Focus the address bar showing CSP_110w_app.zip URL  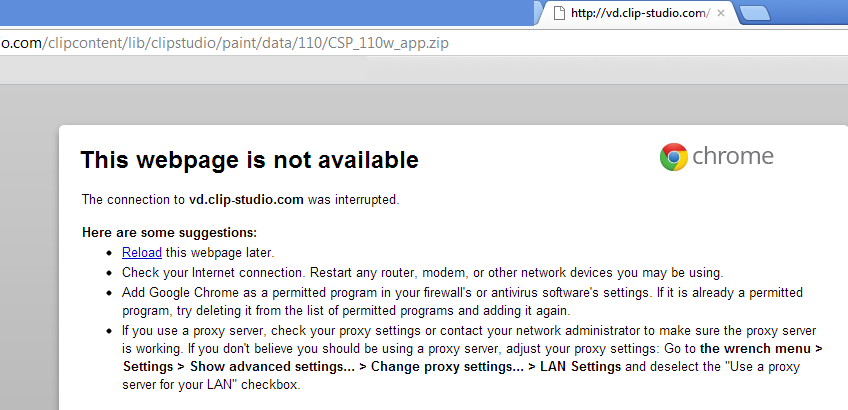point(424,43)
